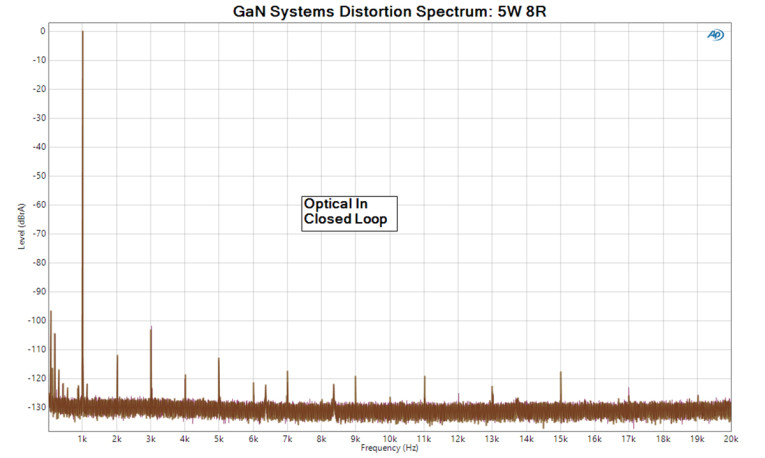Click the 7k frequency axis tick label
The height and width of the screenshot is (458, 765).
pyautogui.click(x=287, y=439)
